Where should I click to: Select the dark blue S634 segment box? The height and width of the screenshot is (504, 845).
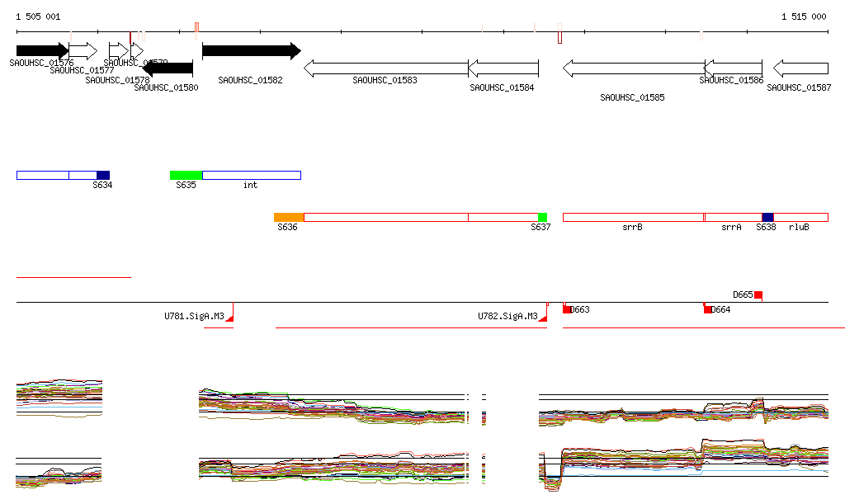point(103,175)
